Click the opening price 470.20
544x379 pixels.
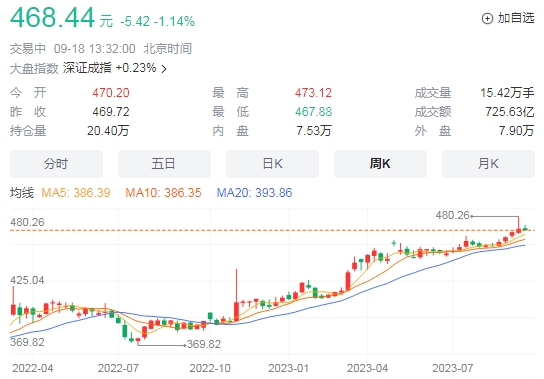[x=111, y=93]
